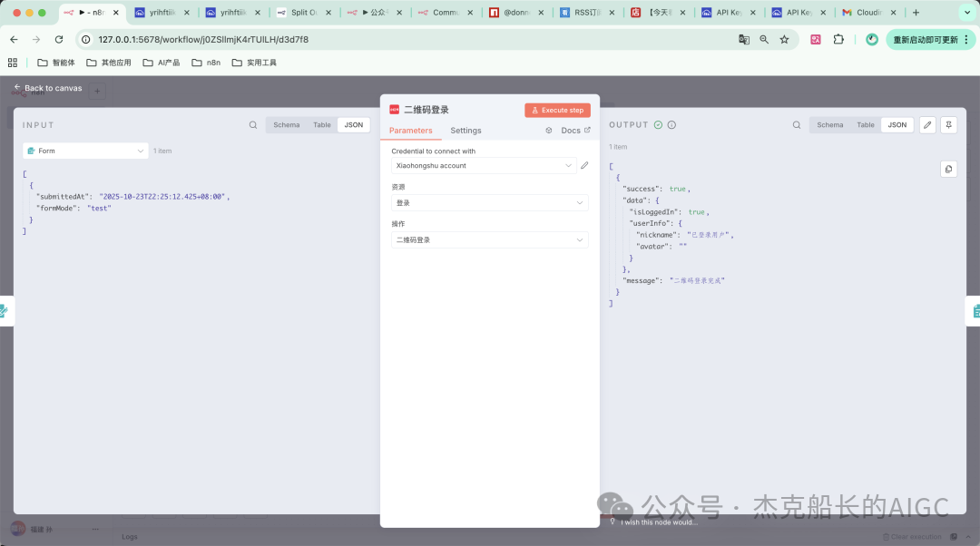Search the OUTPUT panel data
The width and height of the screenshot is (980, 546).
click(797, 125)
